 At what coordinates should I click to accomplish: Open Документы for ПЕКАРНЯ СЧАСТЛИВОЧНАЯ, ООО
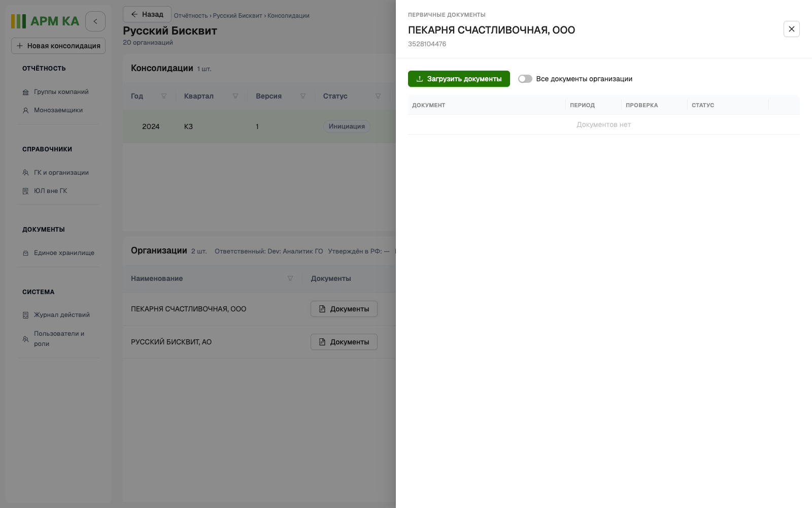click(x=344, y=309)
